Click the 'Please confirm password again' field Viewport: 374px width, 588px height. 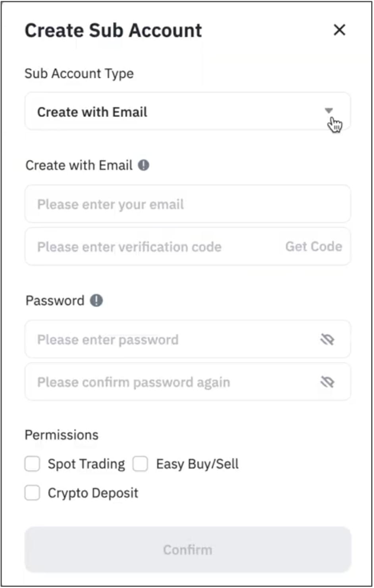click(171, 382)
